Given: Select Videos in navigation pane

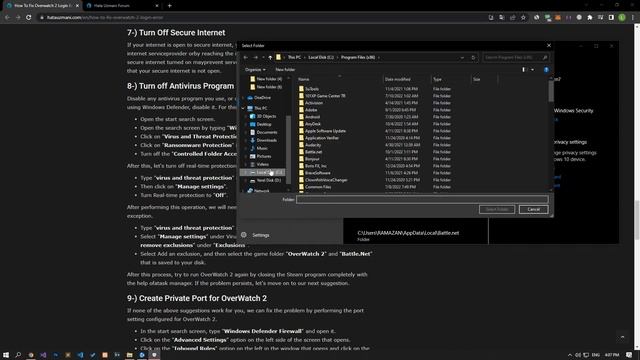Looking at the screenshot, I should coord(262,164).
